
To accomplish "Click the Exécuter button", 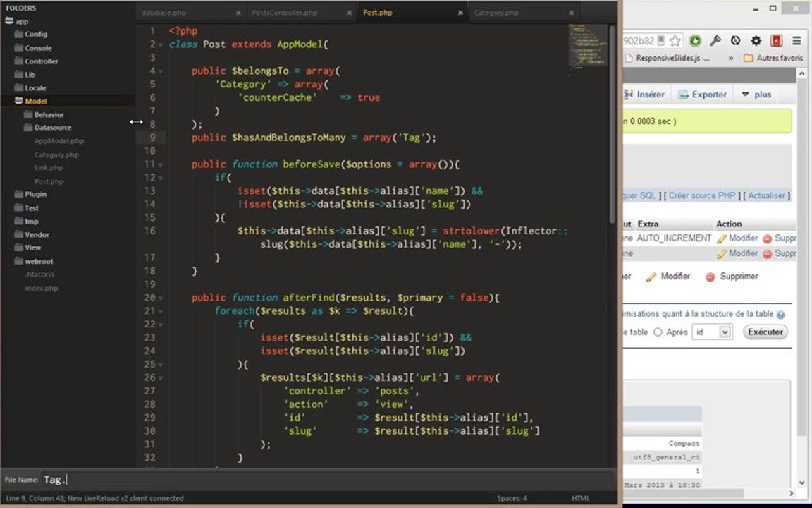I will tap(765, 332).
